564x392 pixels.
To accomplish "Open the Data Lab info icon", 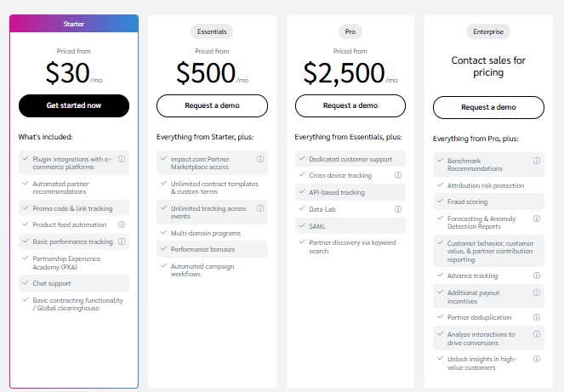I will tap(398, 209).
